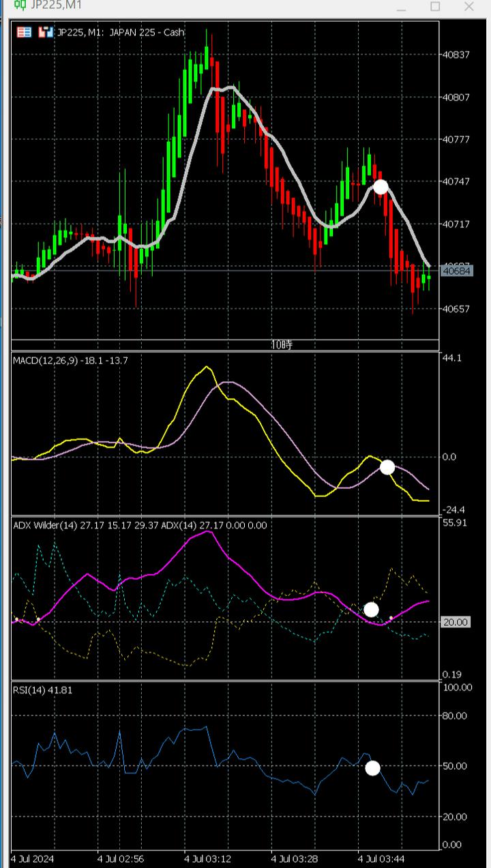This screenshot has height=868, width=491.
Task: Open the Depth of Market icon
Action: [46, 32]
